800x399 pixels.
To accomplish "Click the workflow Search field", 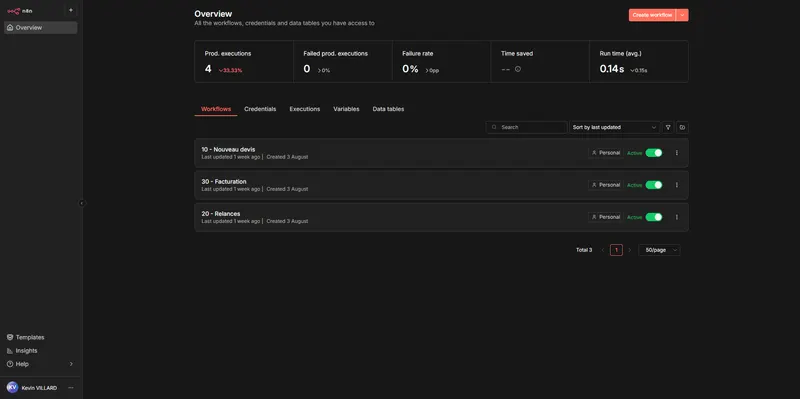I will pyautogui.click(x=527, y=128).
